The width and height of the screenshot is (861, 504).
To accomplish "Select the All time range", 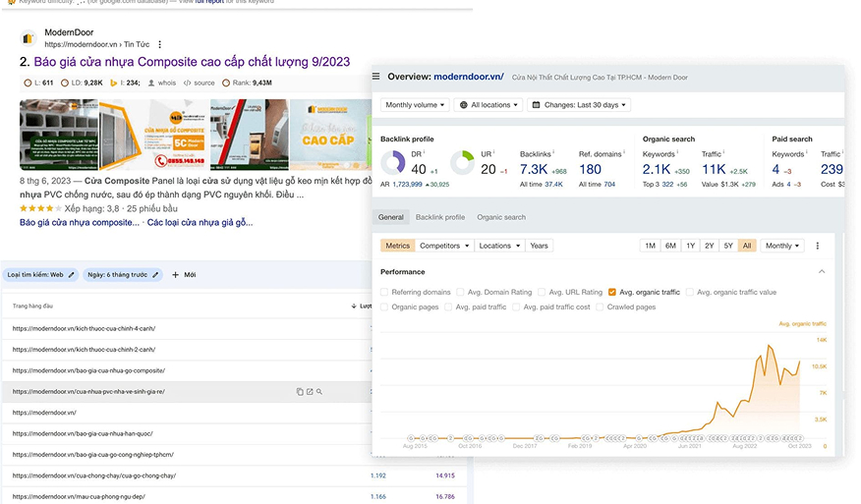I will [747, 246].
